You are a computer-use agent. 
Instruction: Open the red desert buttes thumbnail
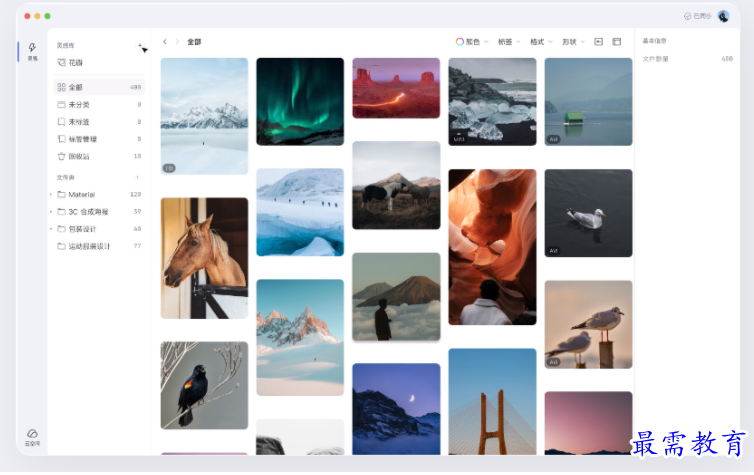[396, 88]
